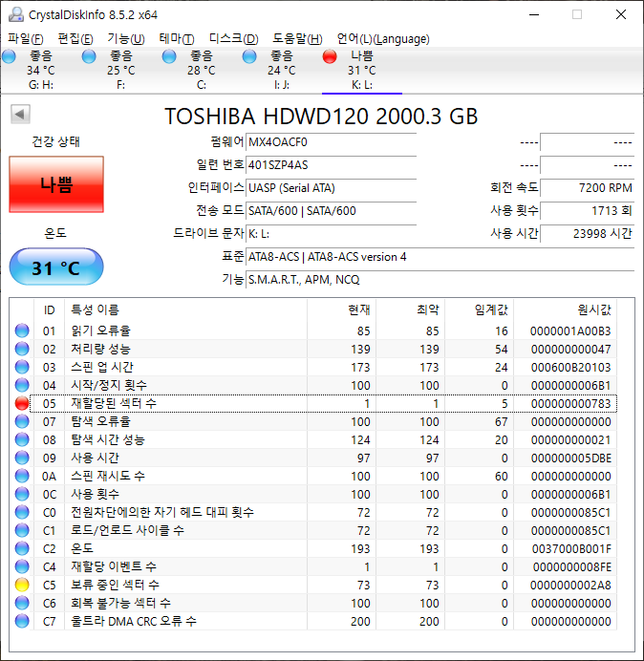Click the blue status orb for G: H: disk
This screenshot has height=661, width=644.
click(9, 56)
